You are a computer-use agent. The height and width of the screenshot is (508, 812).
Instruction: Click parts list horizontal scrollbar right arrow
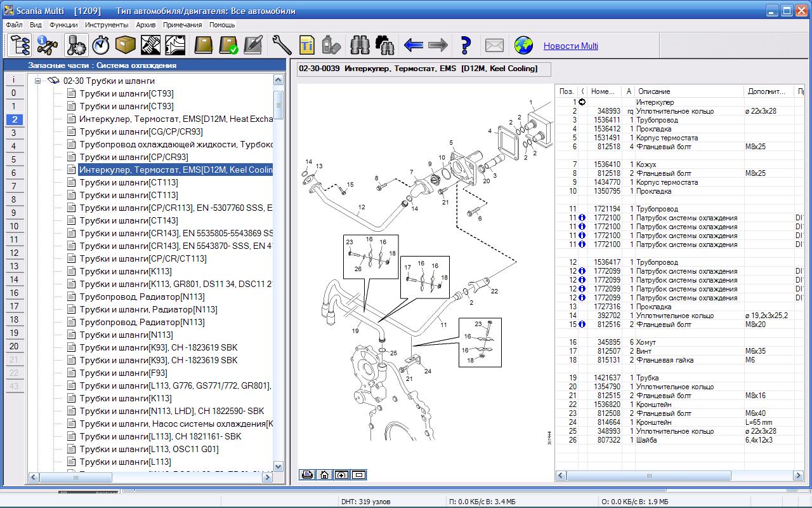point(799,476)
